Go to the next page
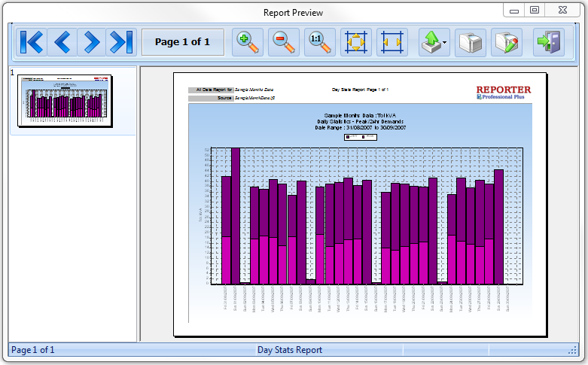This screenshot has height=365, width=588. pyautogui.click(x=92, y=42)
